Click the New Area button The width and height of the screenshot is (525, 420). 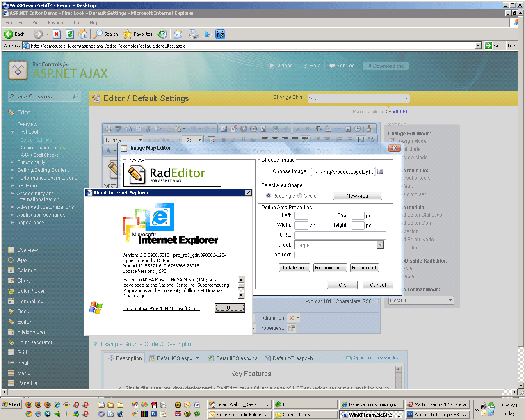(357, 196)
